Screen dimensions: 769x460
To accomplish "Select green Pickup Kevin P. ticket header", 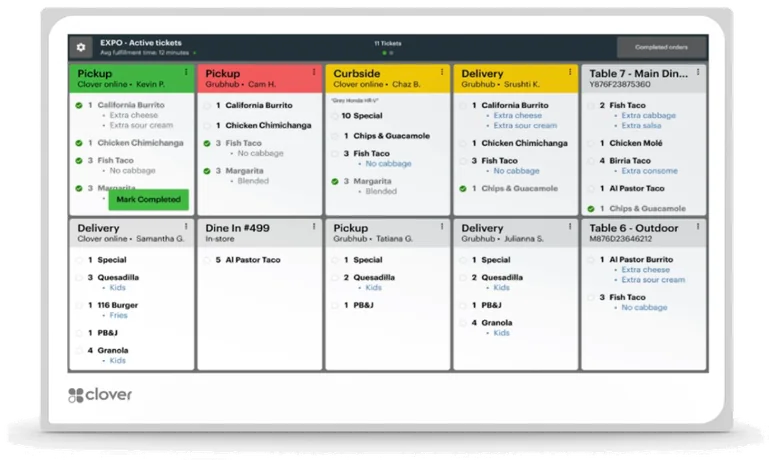I will pyautogui.click(x=131, y=78).
